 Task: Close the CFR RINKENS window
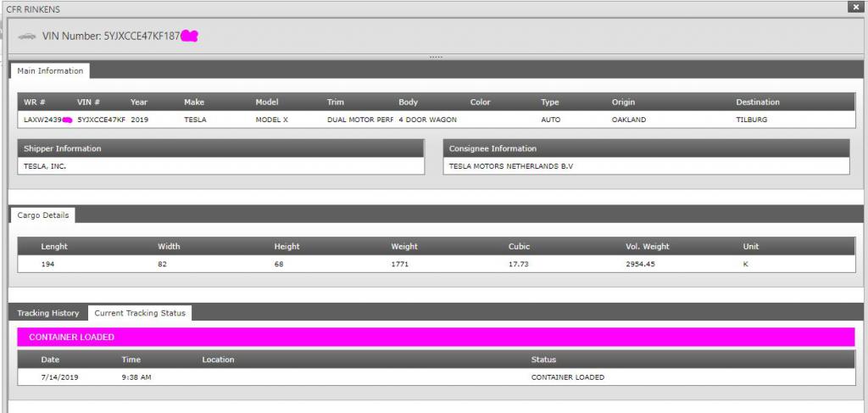coord(854,7)
